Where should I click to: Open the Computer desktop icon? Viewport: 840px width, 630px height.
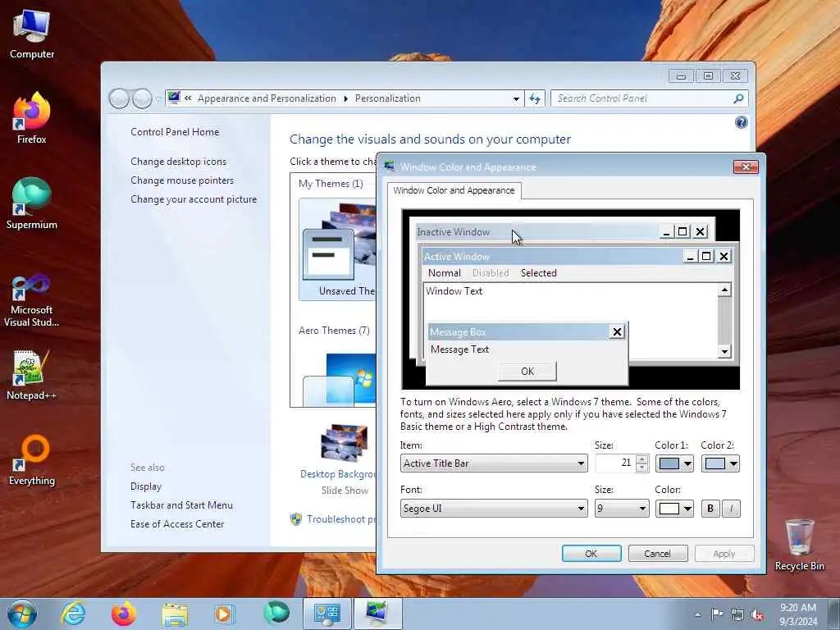[x=32, y=34]
